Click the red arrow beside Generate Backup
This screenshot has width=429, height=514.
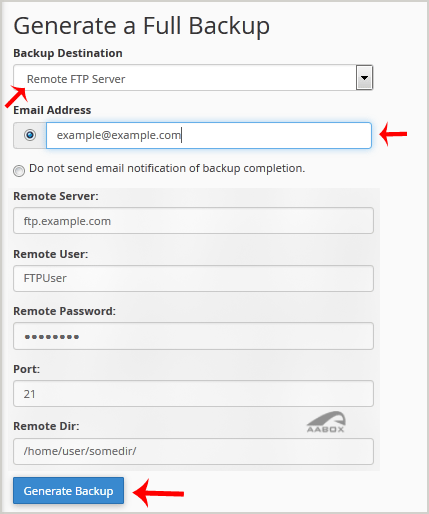point(158,493)
